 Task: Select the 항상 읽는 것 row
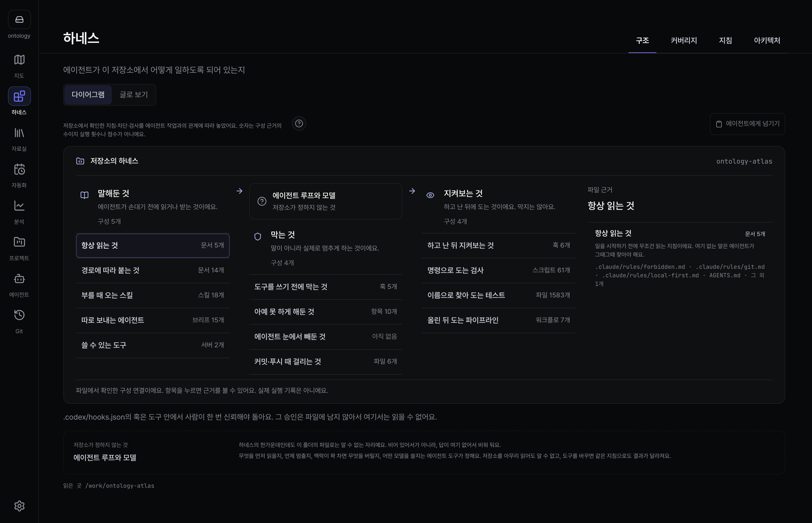(x=153, y=246)
